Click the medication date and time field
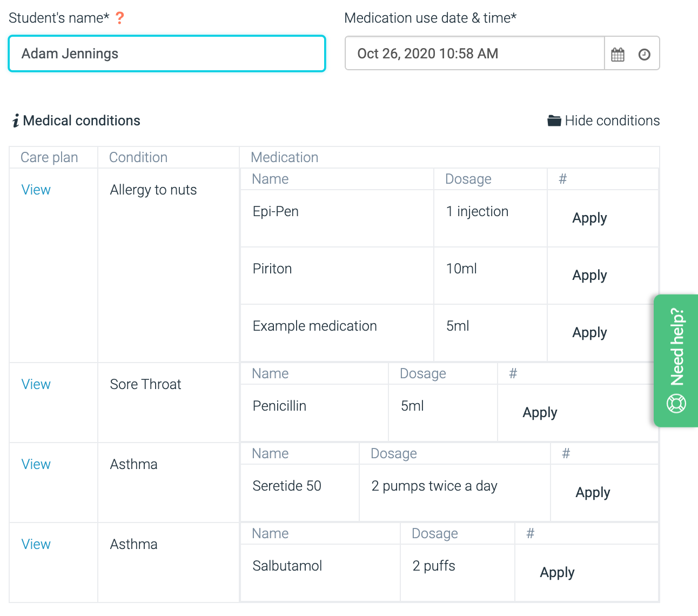This screenshot has width=698, height=616. coord(474,53)
